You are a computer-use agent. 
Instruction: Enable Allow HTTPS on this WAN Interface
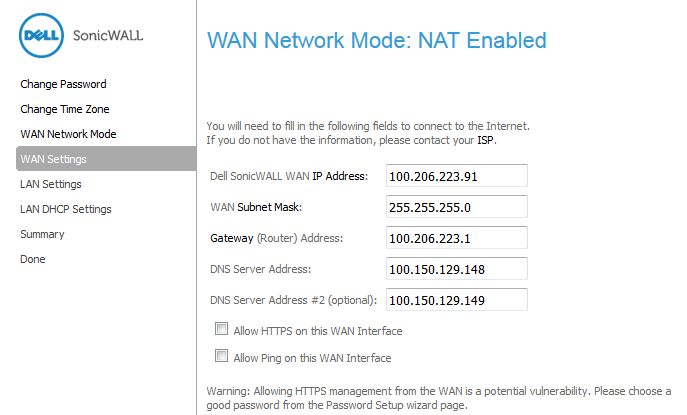click(221, 329)
